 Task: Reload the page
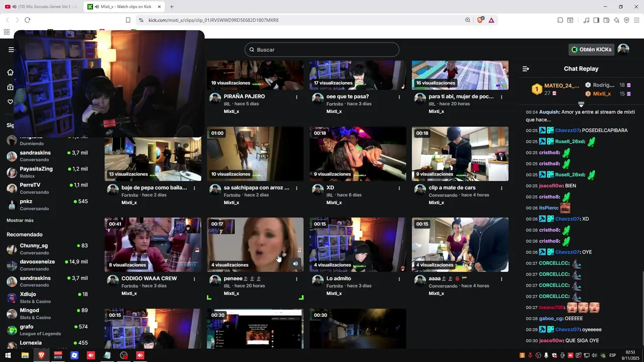[x=27, y=20]
